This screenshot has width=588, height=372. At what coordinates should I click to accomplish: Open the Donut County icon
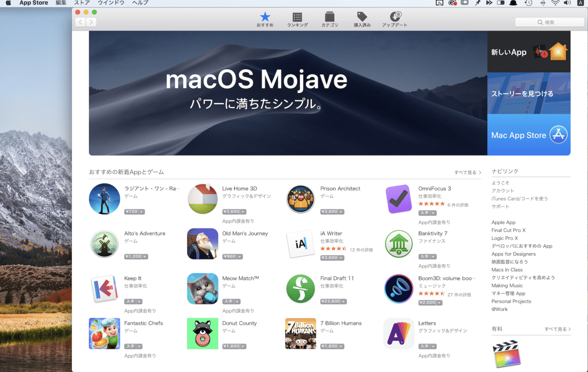pyautogui.click(x=203, y=334)
